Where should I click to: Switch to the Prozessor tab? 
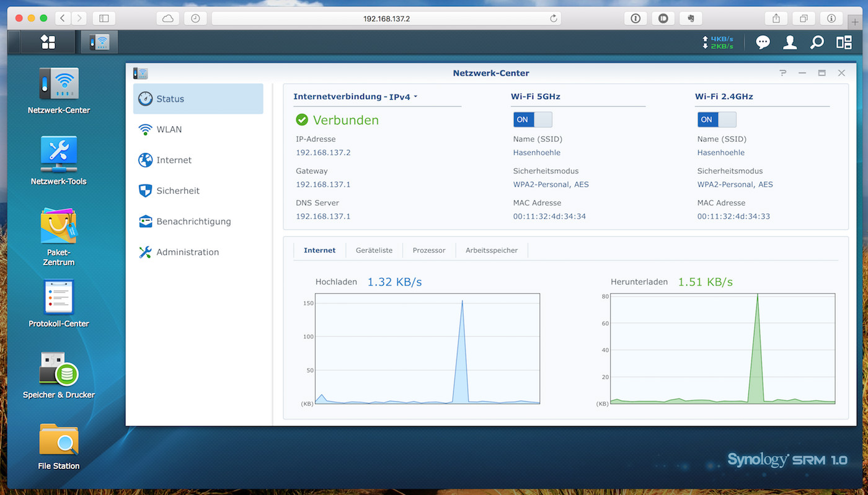[x=429, y=250]
